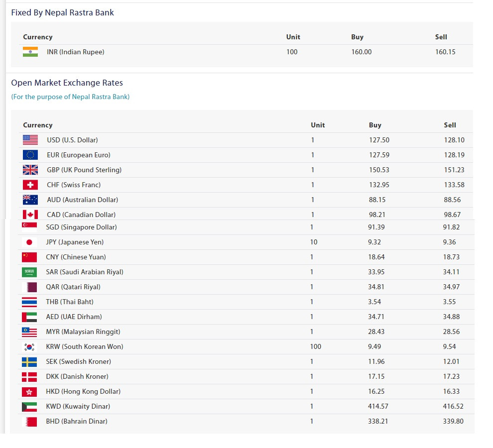Click the AUD sell rate 88.56

coord(452,200)
